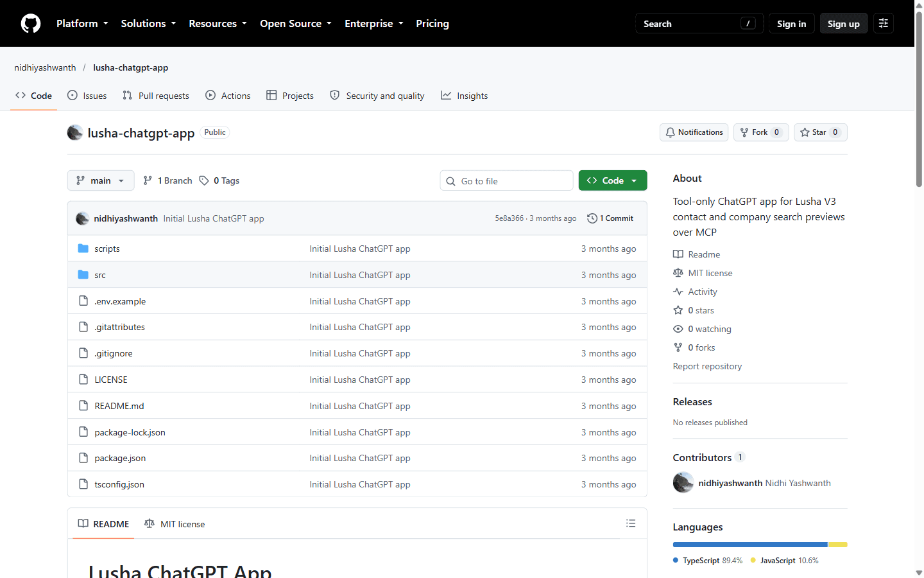Expand the main branch selector
This screenshot has width=924, height=578.
101,180
